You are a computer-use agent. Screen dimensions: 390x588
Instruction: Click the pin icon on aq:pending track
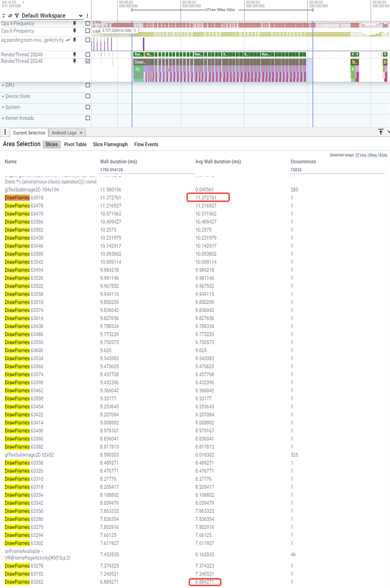[75, 40]
